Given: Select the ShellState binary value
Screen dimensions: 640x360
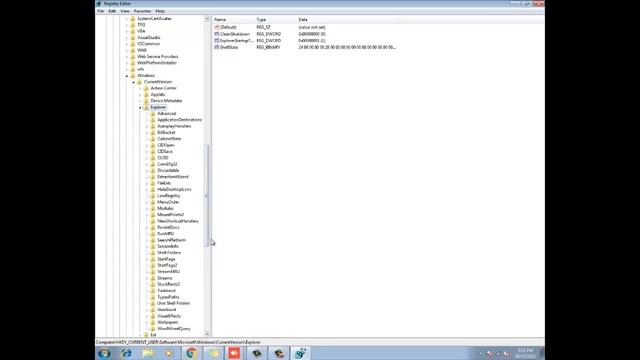Looking at the screenshot, I should [229, 47].
